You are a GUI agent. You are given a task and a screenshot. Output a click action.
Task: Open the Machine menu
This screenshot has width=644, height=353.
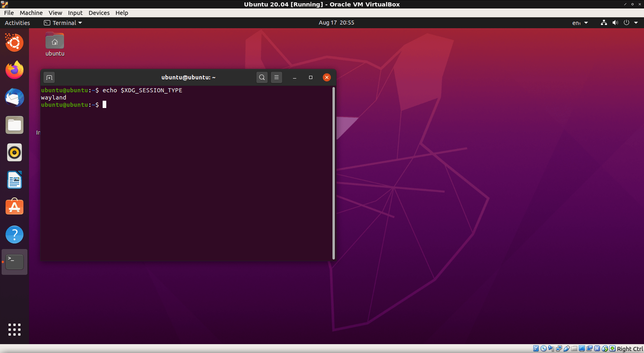[x=31, y=13]
